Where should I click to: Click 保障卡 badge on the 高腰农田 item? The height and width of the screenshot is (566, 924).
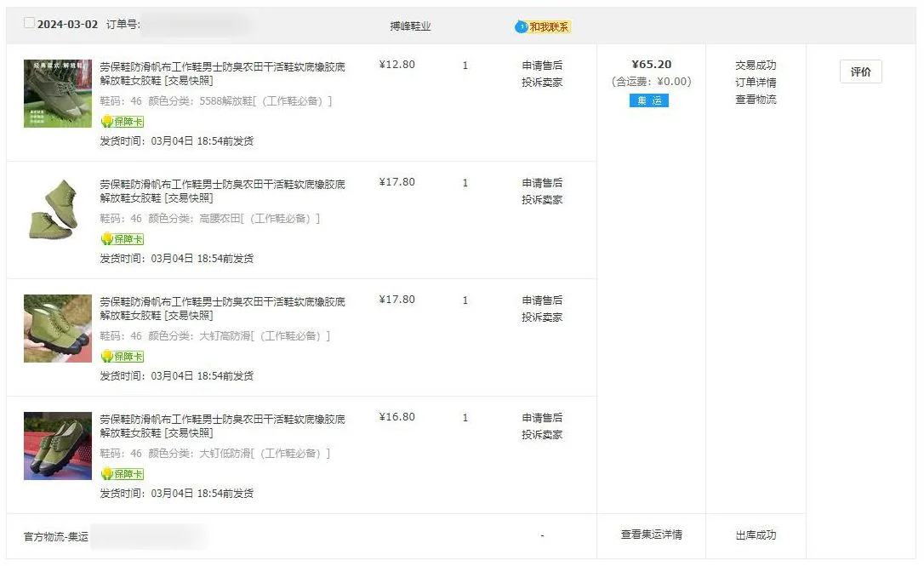point(123,239)
